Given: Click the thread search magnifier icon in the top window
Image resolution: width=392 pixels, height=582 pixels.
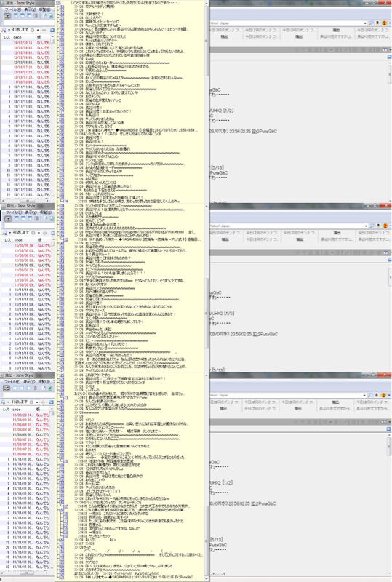Looking at the screenshot, I should pyautogui.click(x=4, y=30).
